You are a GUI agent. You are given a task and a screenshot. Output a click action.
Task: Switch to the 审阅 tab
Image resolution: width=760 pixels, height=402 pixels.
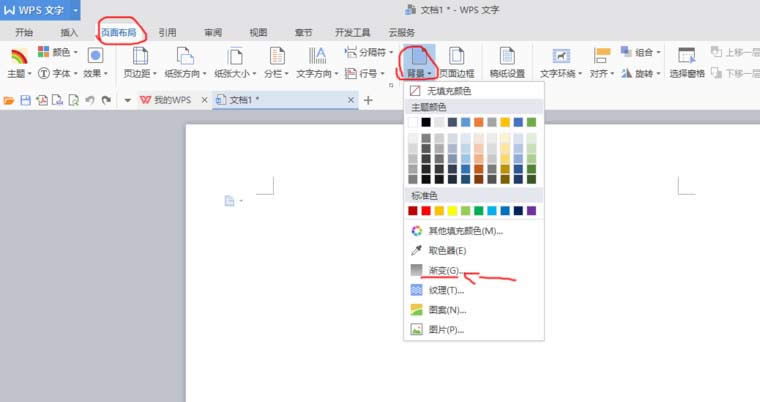pyautogui.click(x=213, y=32)
